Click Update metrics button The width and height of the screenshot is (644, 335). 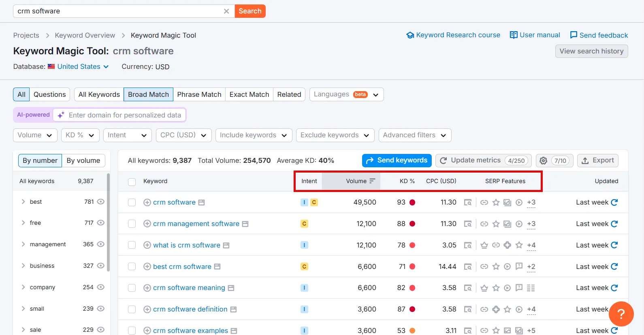pos(484,160)
